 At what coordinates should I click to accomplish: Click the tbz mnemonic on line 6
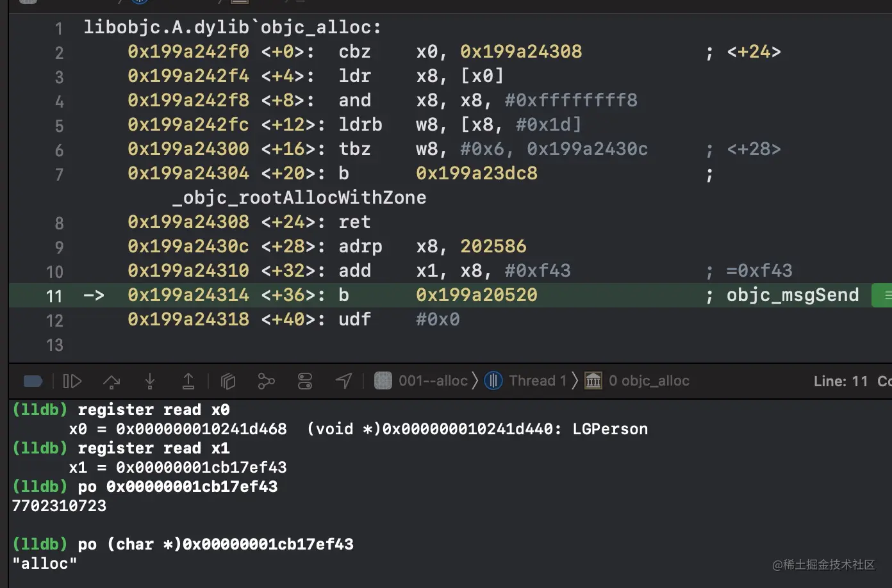(x=355, y=149)
